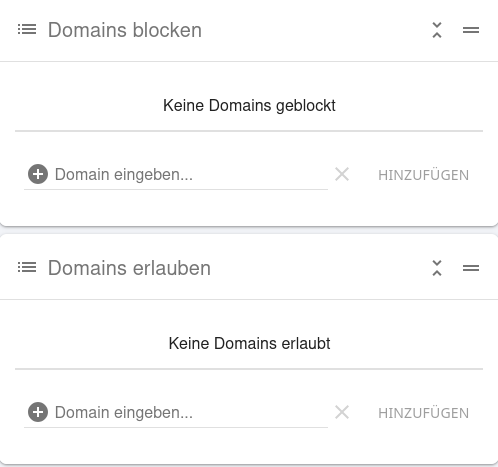Click empty header space in Domains erlauben card
Viewport: 498px width, 467px height.
(x=318, y=268)
